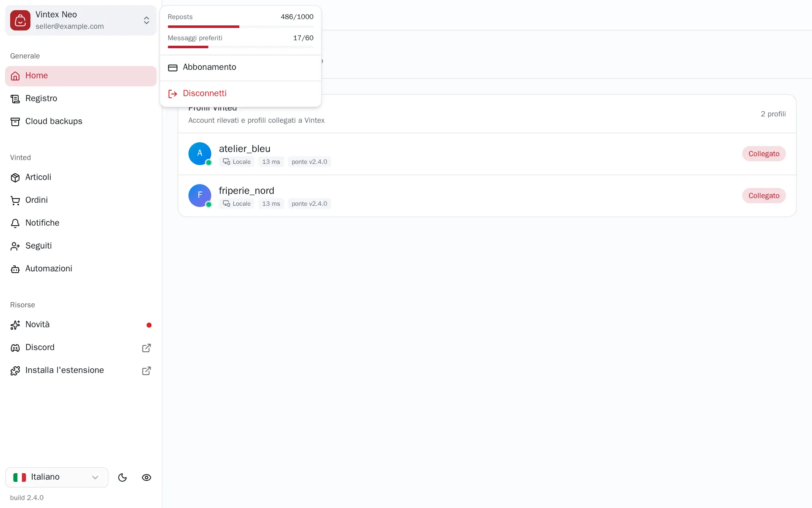The width and height of the screenshot is (812, 508).
Task: Click the Reposts usage progress bar
Action: 241,27
